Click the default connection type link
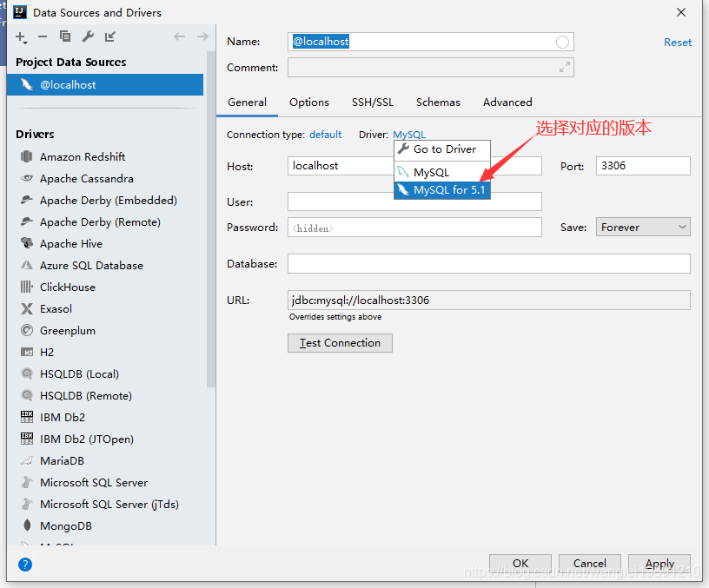Image resolution: width=709 pixels, height=588 pixels. tap(325, 135)
